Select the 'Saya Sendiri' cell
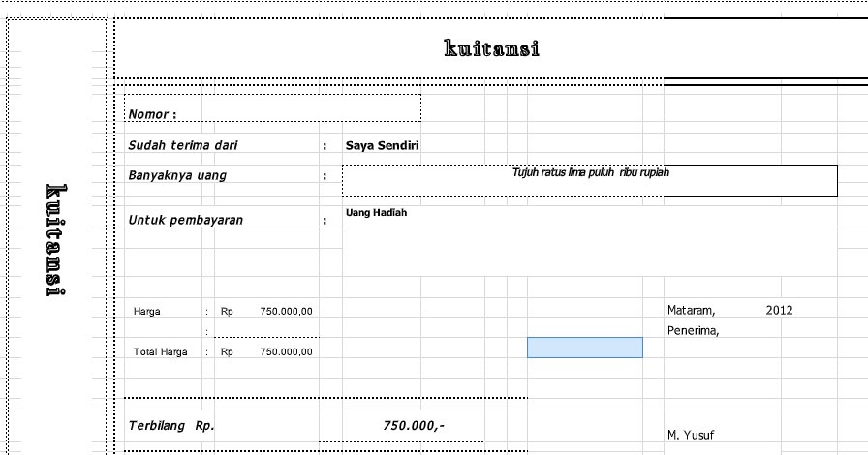 [x=382, y=145]
